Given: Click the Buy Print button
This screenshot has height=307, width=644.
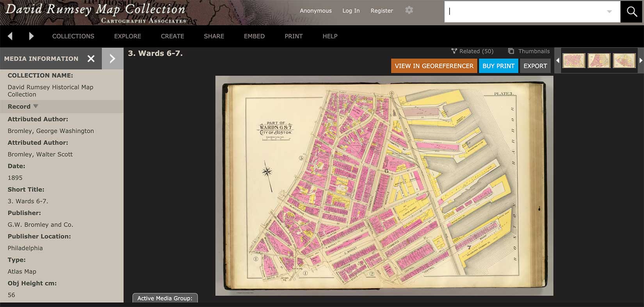Looking at the screenshot, I should 498,66.
